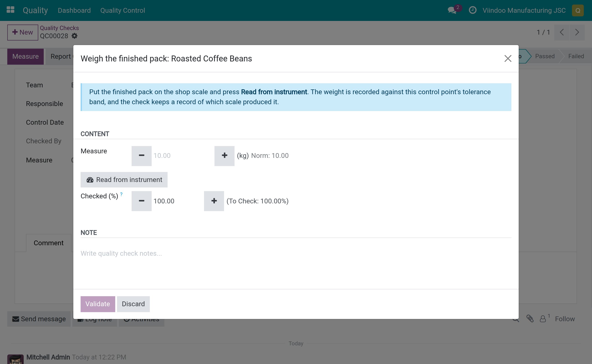The width and height of the screenshot is (592, 364).
Task: Create a New quality check
Action: 23,32
